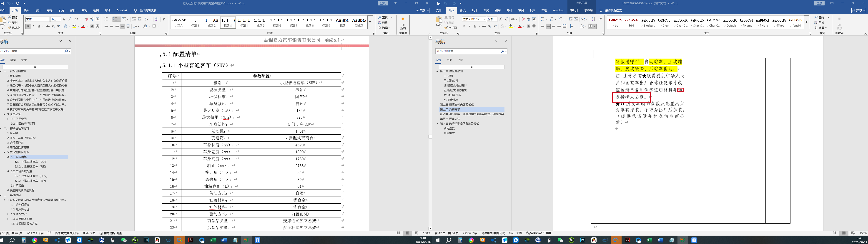Screen dimensions: 868x244
Task: Apply red font color in LNZC2025 window
Action: click(519, 26)
